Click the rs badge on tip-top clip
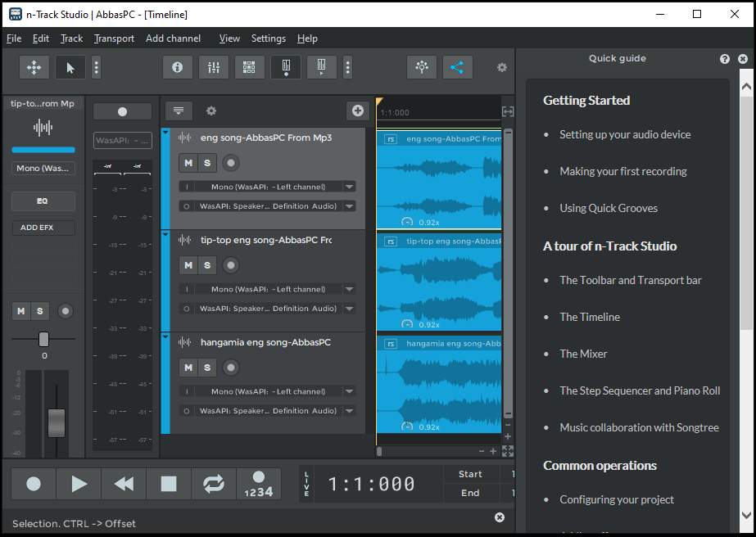 391,241
